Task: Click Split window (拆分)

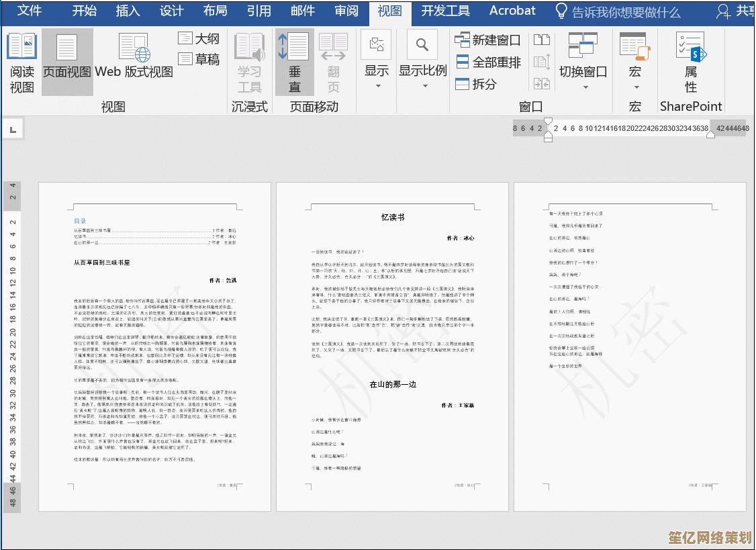Action: click(x=476, y=85)
